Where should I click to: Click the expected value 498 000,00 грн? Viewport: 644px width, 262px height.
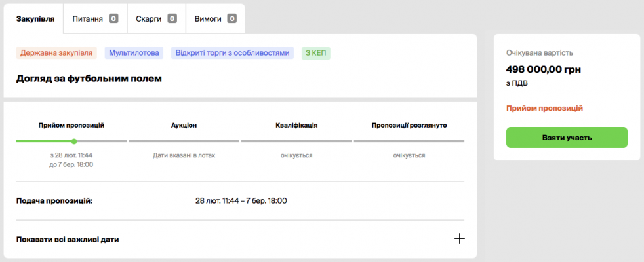544,69
